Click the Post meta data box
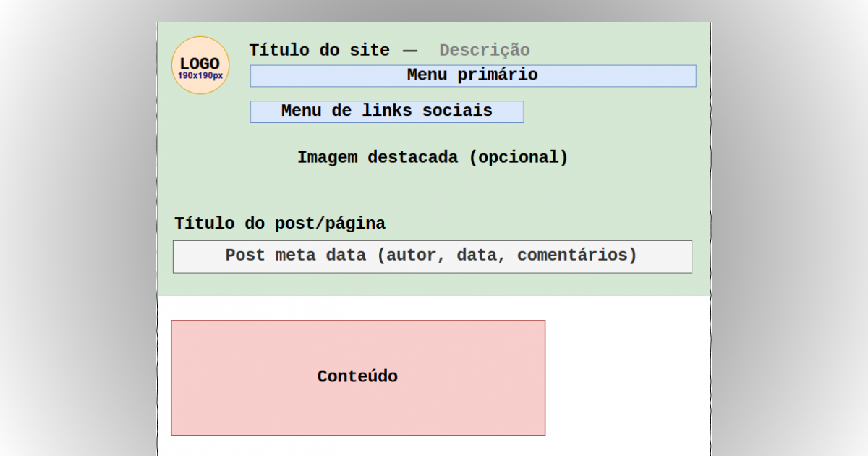 pyautogui.click(x=432, y=256)
